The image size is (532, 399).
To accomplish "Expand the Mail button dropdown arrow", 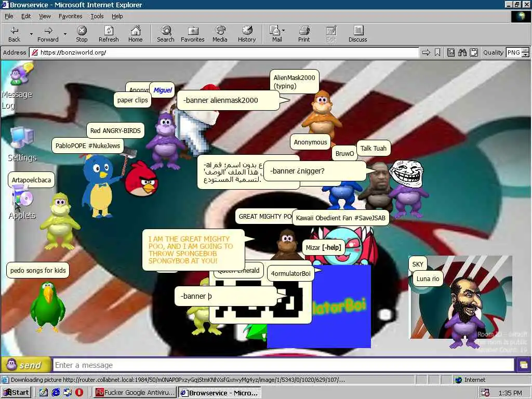I will (284, 31).
